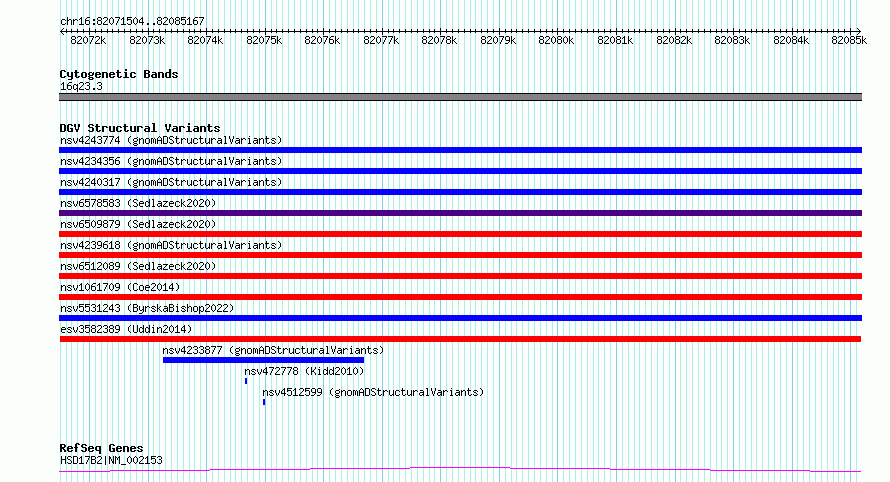Viewport: 890px width, 482px height.
Task: Click the esv3582389 Uddin2014 label
Action: pos(126,329)
